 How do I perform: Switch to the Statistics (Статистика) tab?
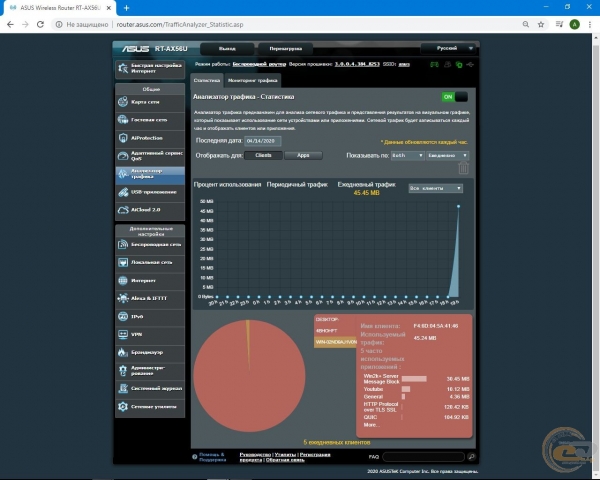pyautogui.click(x=207, y=80)
